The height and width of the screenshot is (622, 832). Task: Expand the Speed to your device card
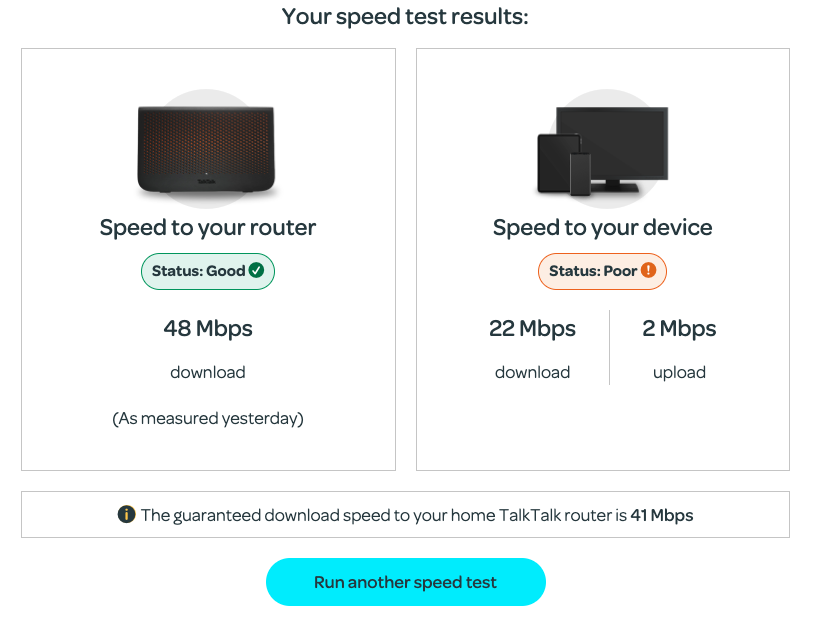click(602, 260)
